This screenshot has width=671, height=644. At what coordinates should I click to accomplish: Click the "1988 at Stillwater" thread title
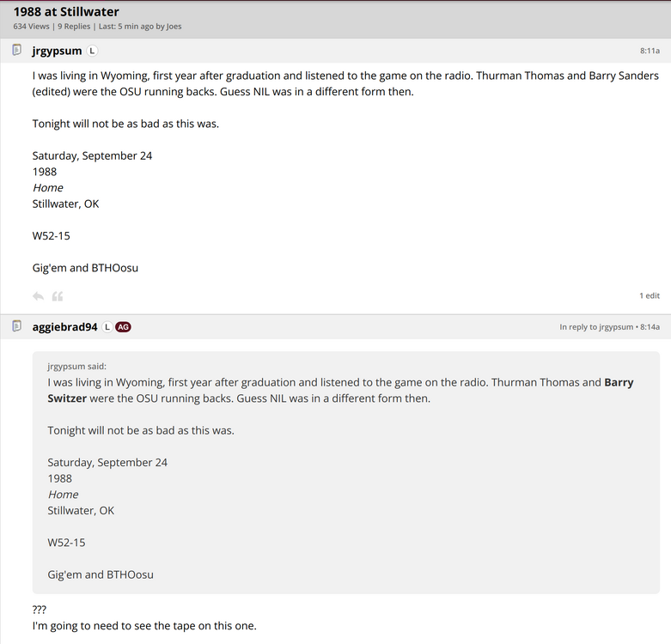pos(66,12)
